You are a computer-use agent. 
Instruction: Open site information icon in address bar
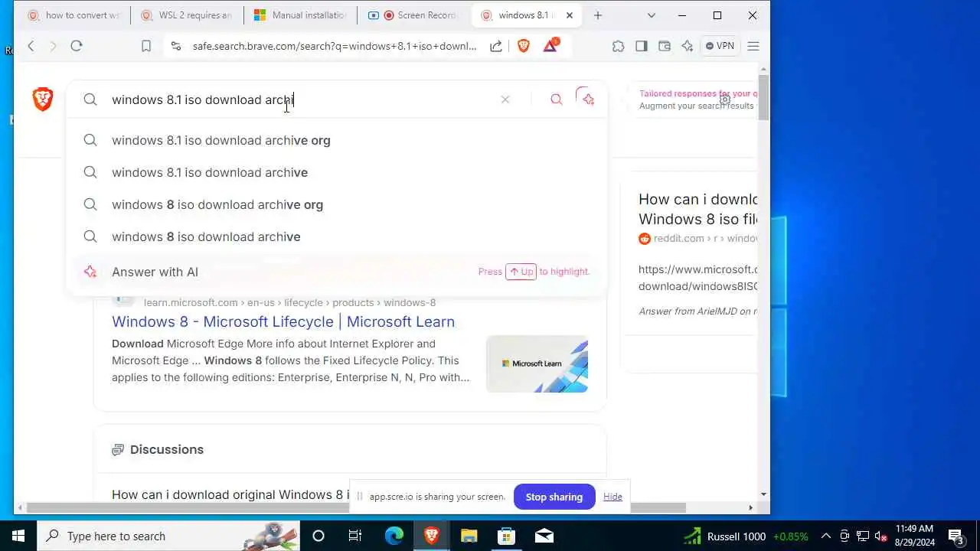pos(176,46)
